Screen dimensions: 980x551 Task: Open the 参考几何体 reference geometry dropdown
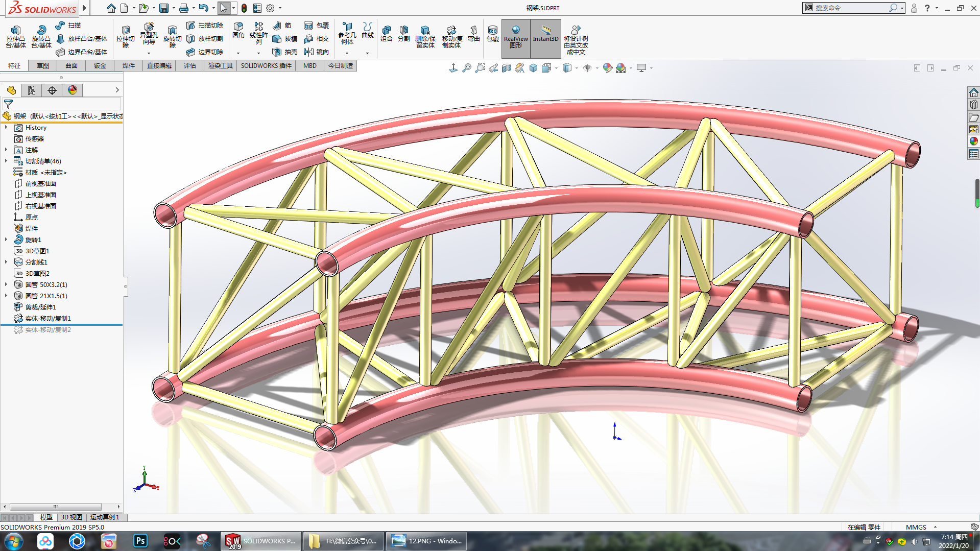[x=347, y=53]
